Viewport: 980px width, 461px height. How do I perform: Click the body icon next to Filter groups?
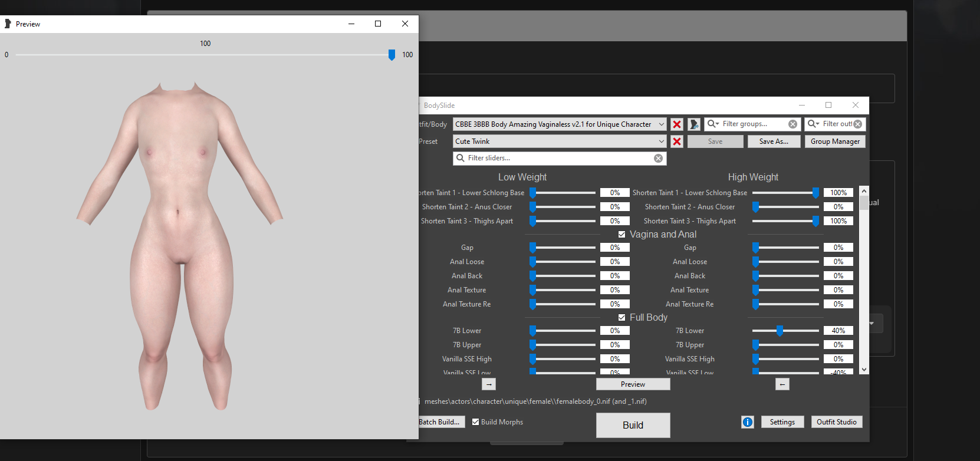pos(694,124)
